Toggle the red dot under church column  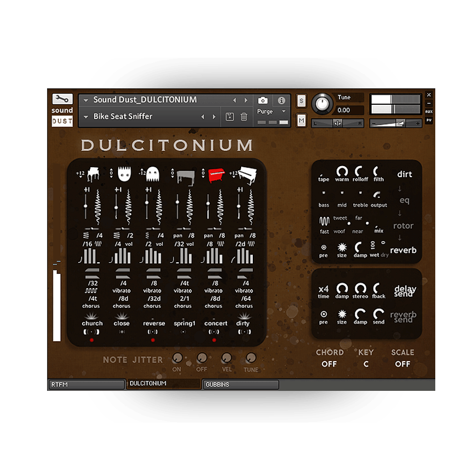91,340
